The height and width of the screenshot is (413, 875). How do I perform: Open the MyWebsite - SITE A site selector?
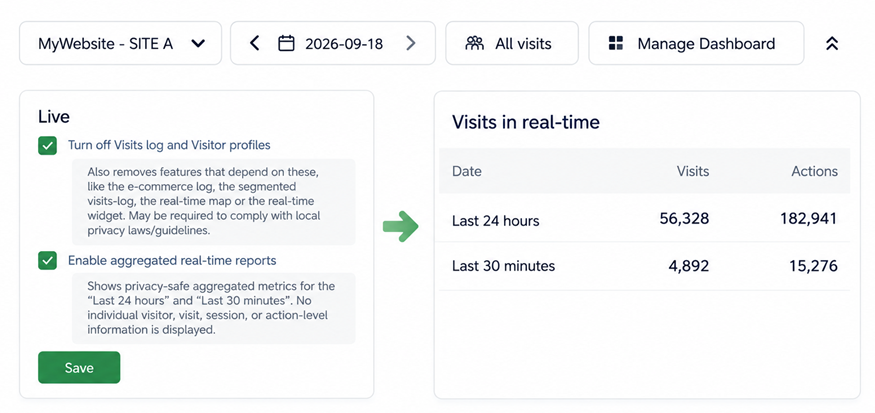coord(121,43)
